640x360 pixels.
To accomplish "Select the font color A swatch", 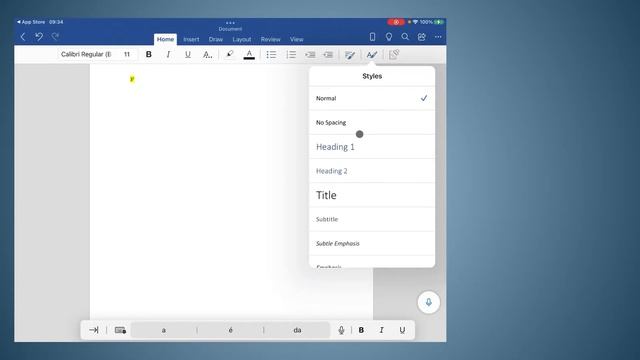I will (x=249, y=54).
